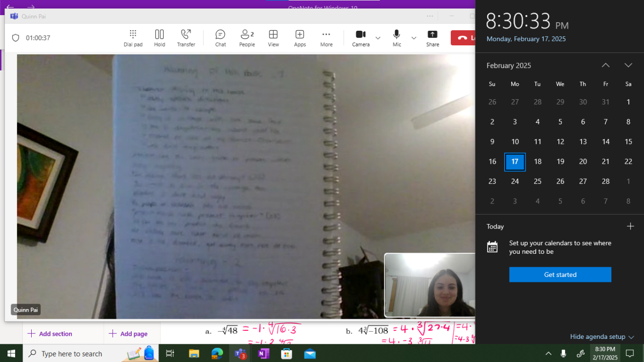Open the title bar ellipsis menu
Image resolution: width=644 pixels, height=362 pixels.
coord(430,16)
